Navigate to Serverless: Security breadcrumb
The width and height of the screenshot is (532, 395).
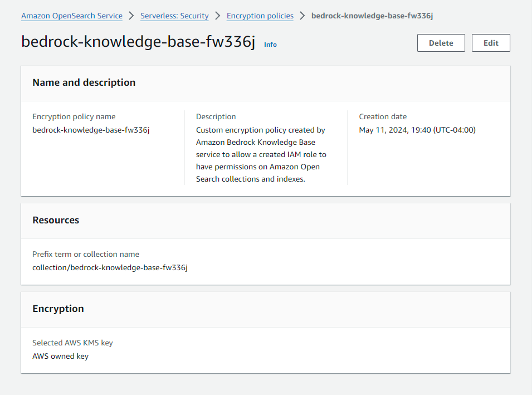[174, 16]
